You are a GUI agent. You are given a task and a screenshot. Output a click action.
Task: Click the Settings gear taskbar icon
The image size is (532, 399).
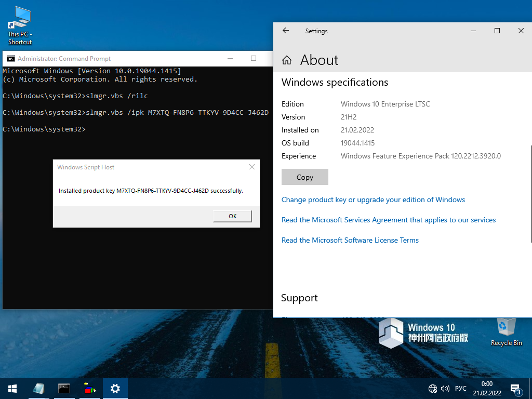coord(115,389)
